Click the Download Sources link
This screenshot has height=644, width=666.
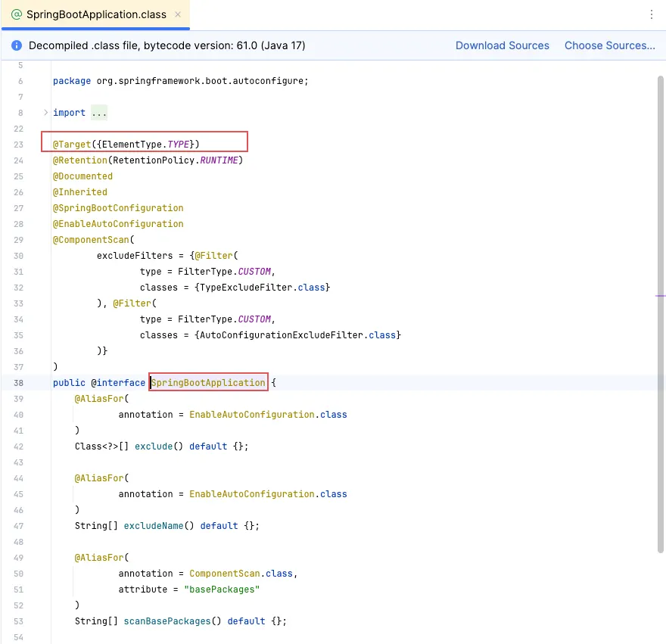pyautogui.click(x=503, y=45)
